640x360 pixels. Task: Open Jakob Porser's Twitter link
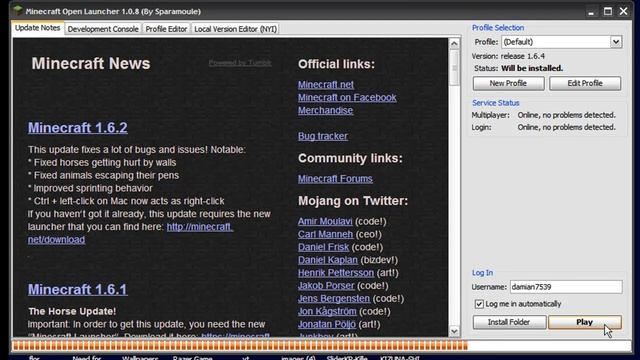pyautogui.click(x=326, y=286)
